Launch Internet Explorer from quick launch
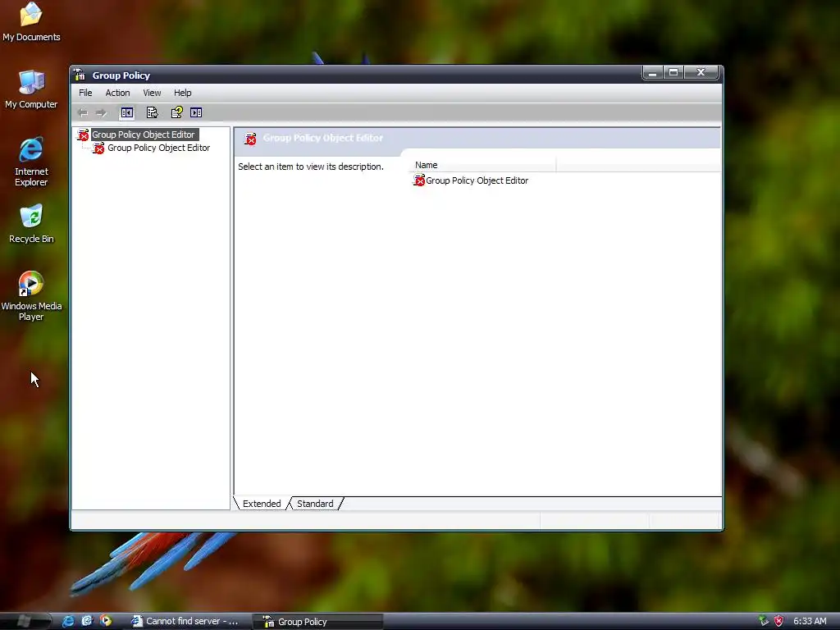 click(x=68, y=621)
